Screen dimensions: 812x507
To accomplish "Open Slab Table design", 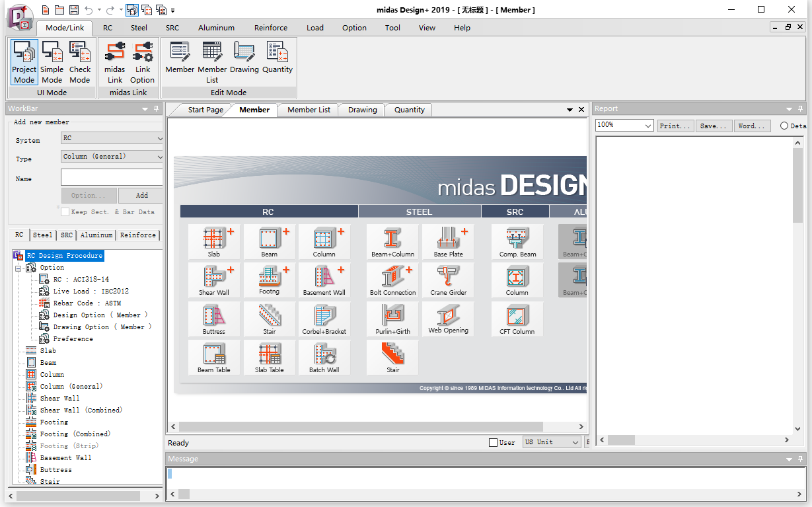I will pos(269,358).
